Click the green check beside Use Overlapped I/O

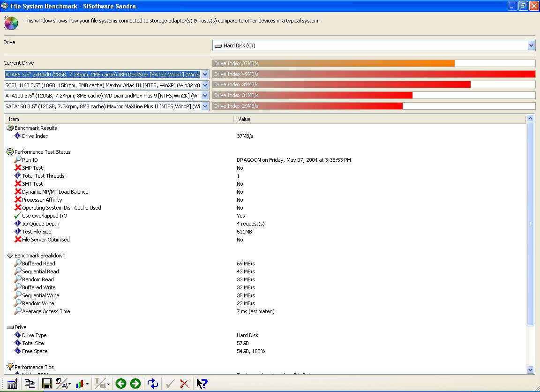coord(17,216)
